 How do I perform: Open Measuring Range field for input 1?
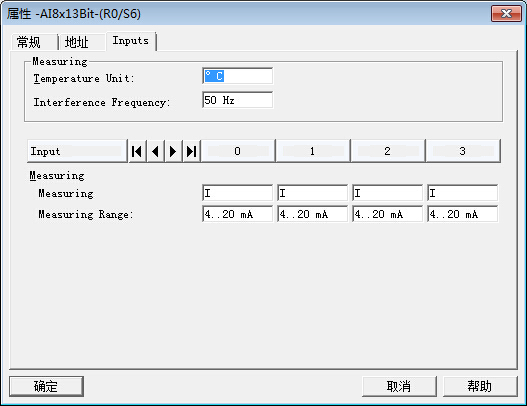pyautogui.click(x=313, y=214)
